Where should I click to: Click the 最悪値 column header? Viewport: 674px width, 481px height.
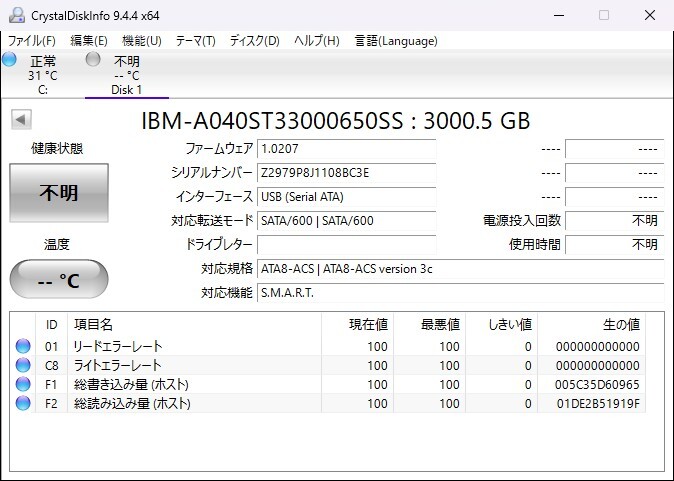[x=429, y=324]
